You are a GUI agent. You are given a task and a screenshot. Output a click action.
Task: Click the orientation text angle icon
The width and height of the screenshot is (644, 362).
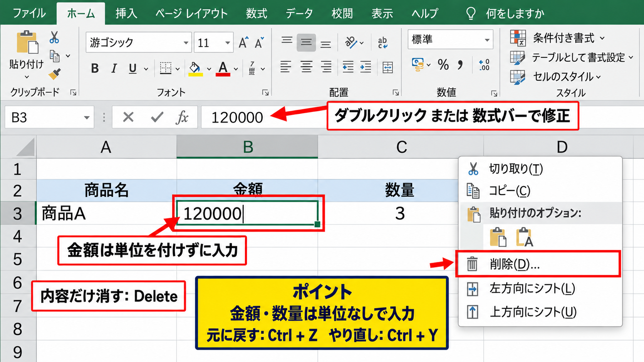tap(351, 42)
